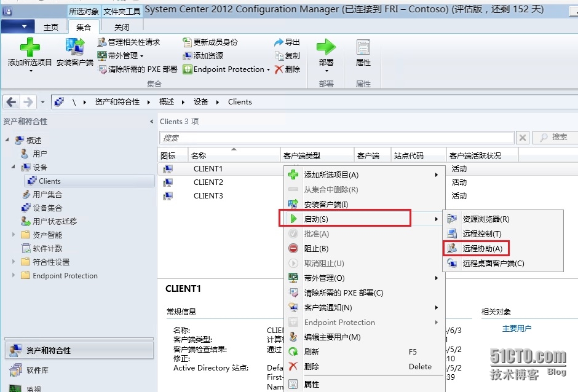Select 用户集合 in the tree
Viewport: 578px width, 392px height.
[47, 195]
